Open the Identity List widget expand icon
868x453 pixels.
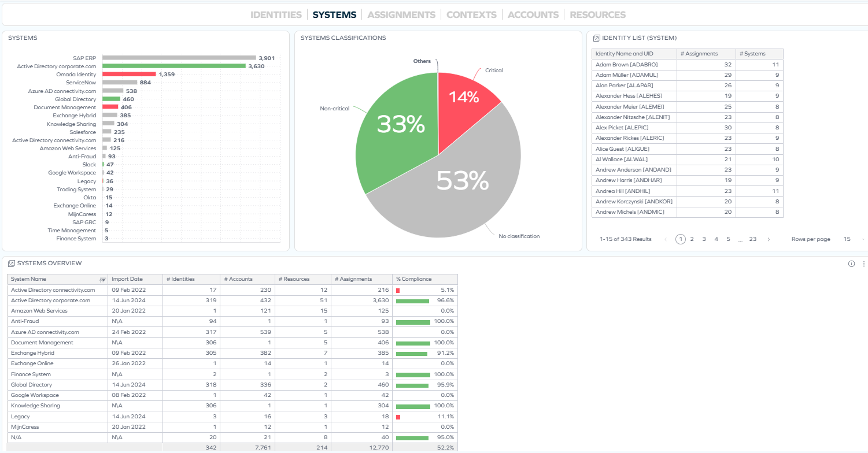pos(596,38)
